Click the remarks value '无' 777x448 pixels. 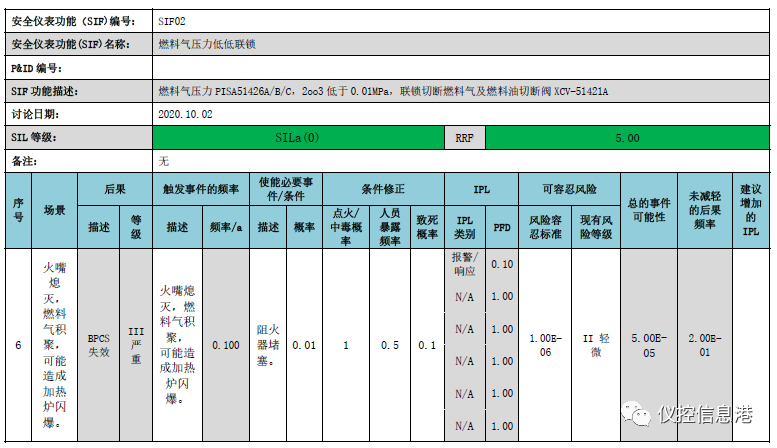[x=164, y=161]
